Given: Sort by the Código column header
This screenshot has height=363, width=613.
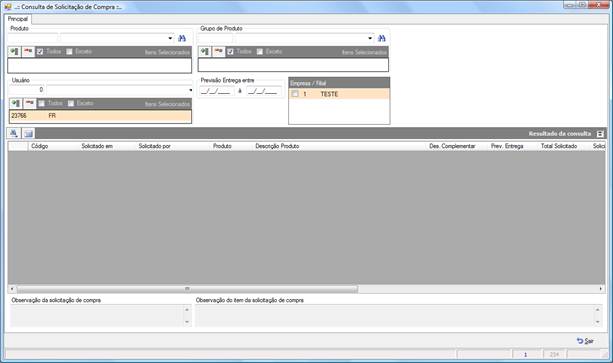Looking at the screenshot, I should point(39,146).
